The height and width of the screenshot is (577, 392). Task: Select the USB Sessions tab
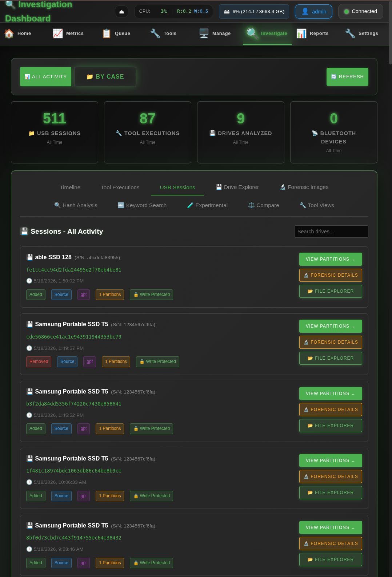click(x=177, y=187)
